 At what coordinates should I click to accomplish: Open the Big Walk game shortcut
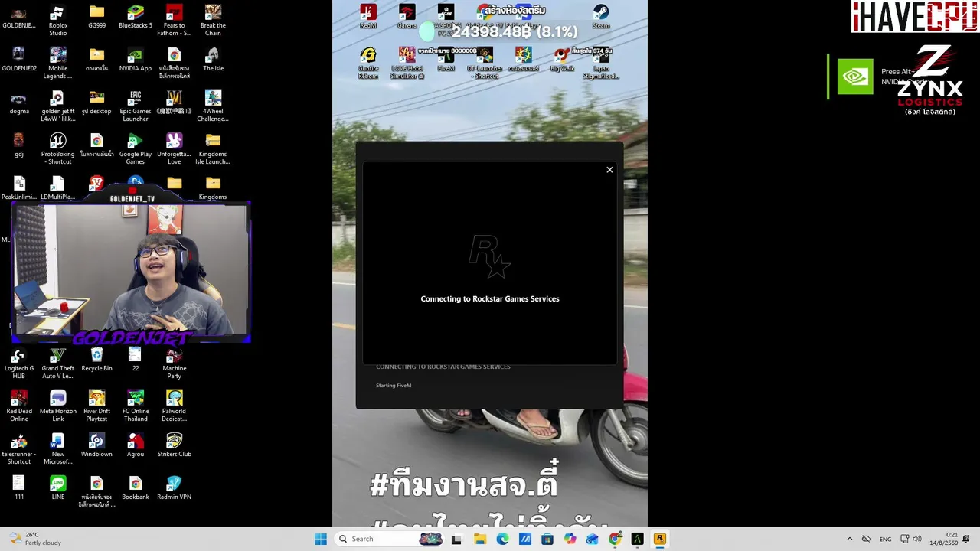click(562, 60)
